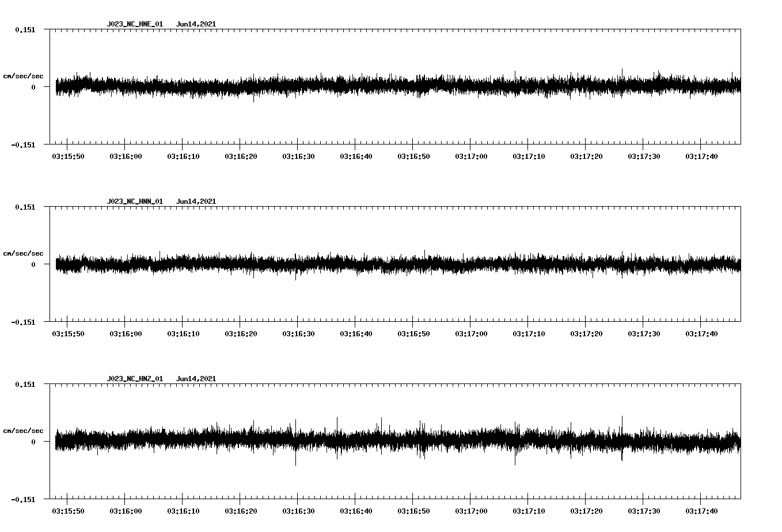Image resolution: width=782 pixels, height=532 pixels.
Task: Select 03:17:20 time label under HNZ plot
Action: click(586, 511)
